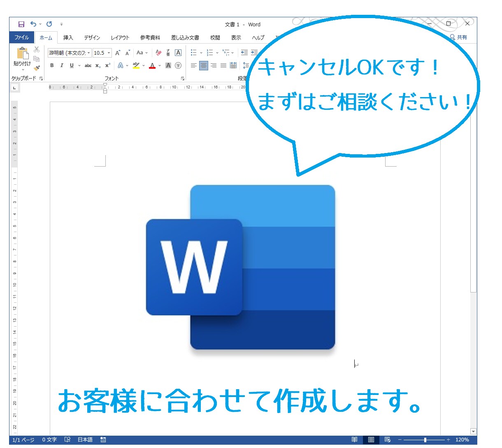
Task: Align text right
Action: (x=214, y=65)
